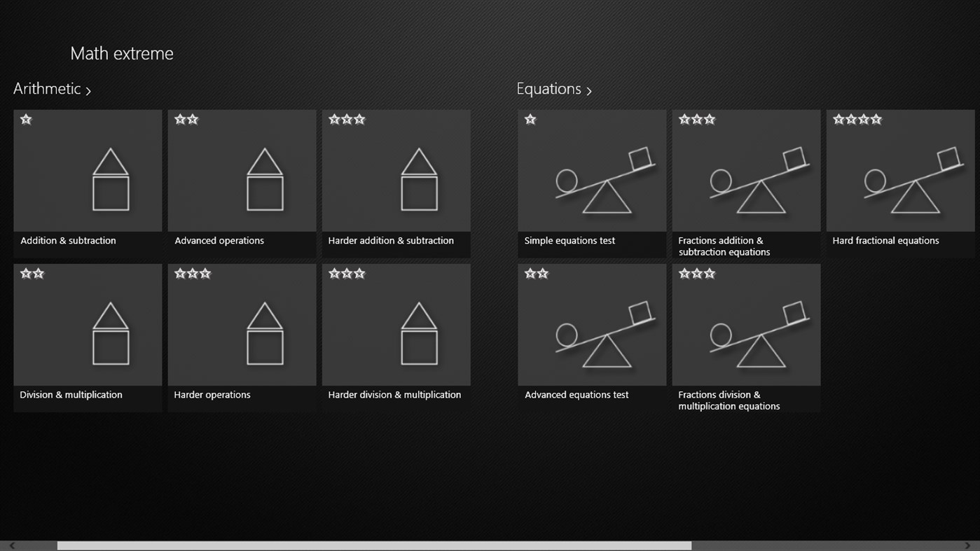Open the Equations category header
The height and width of the screenshot is (551, 980).
click(x=549, y=88)
